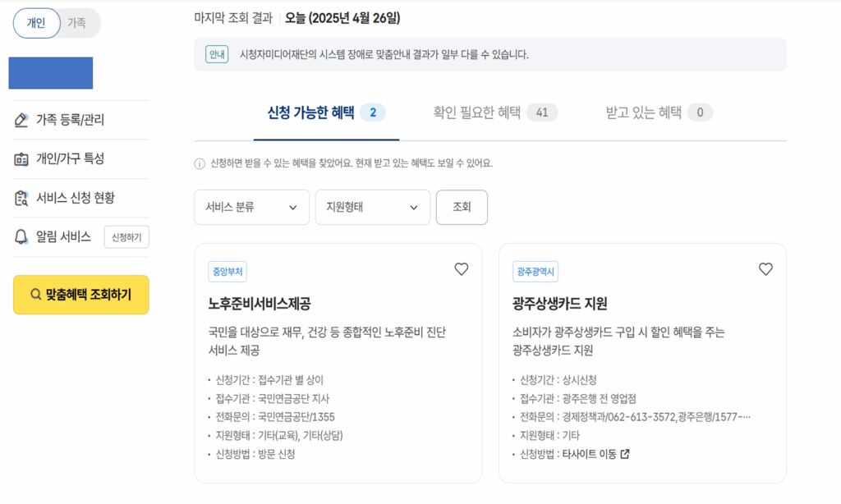Open the 서비스 분류 dropdown
841x504 pixels.
point(251,207)
